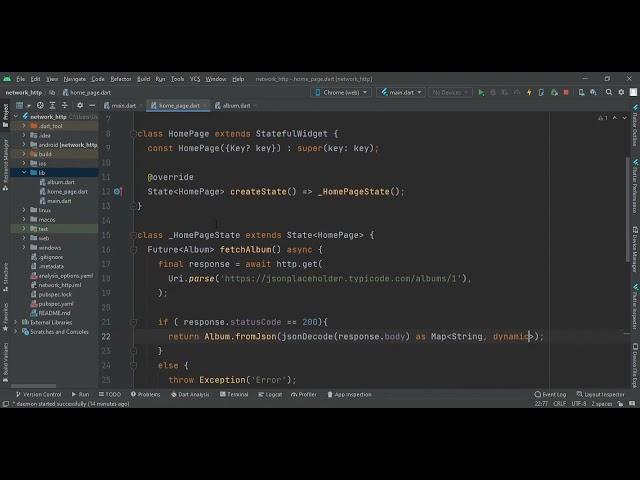
Task: Fold the if block at line 21
Action: click(x=133, y=322)
